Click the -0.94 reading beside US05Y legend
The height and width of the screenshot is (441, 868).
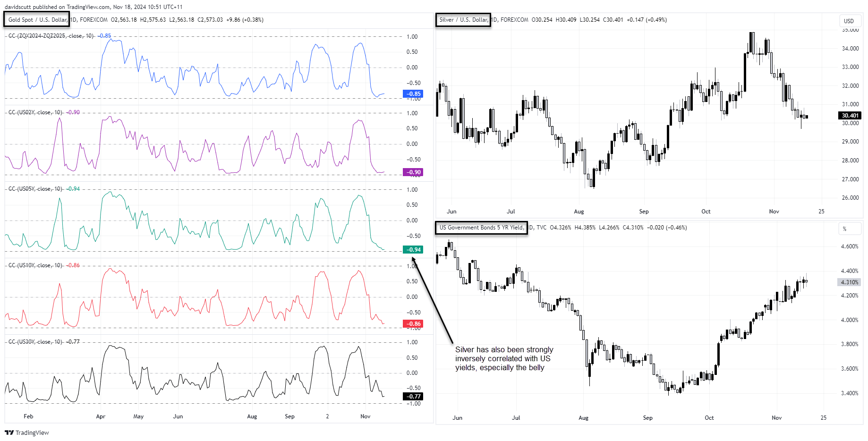click(x=73, y=189)
